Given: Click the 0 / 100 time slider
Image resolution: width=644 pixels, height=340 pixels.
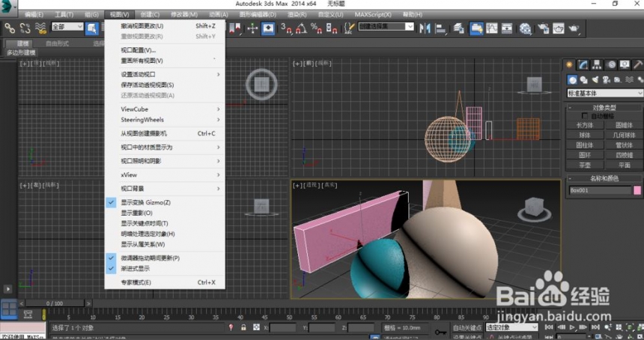Looking at the screenshot, I should pyautogui.click(x=55, y=303).
